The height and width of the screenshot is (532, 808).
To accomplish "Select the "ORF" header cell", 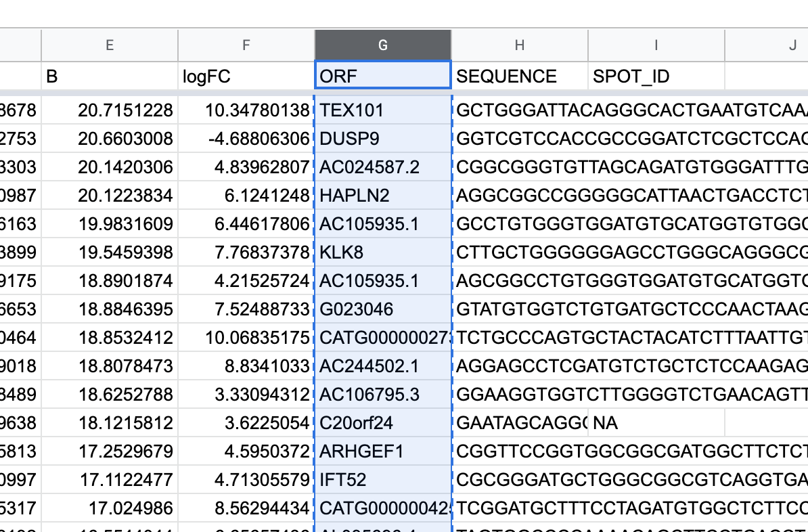I will [383, 75].
